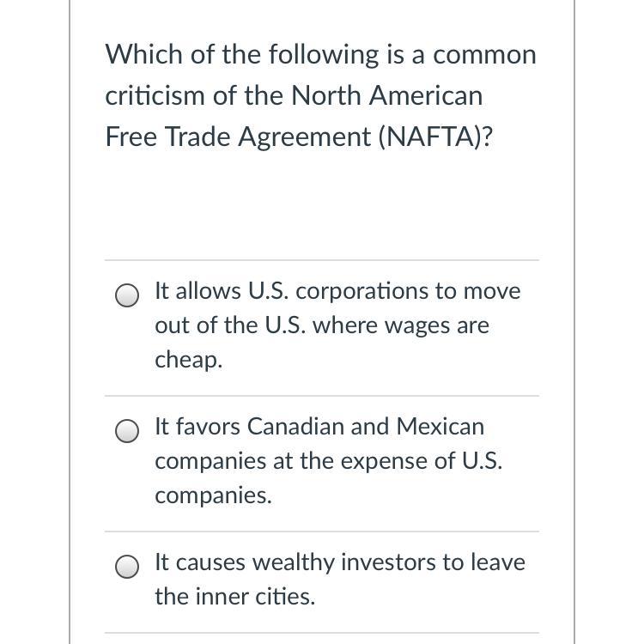The image size is (644, 644).
Task: Click the last word "companies." of the second answer
Action: pyautogui.click(x=213, y=495)
